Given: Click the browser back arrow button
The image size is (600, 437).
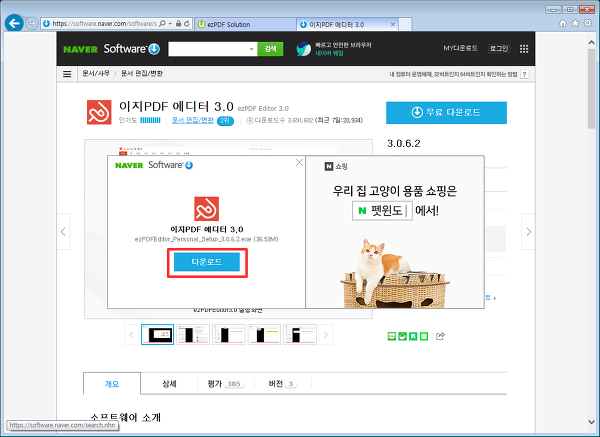Looking at the screenshot, I should point(14,23).
